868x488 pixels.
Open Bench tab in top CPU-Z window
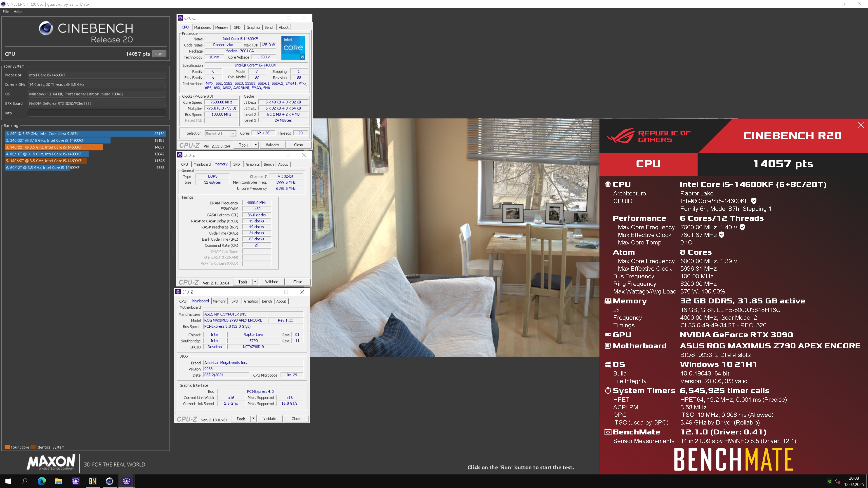point(269,27)
